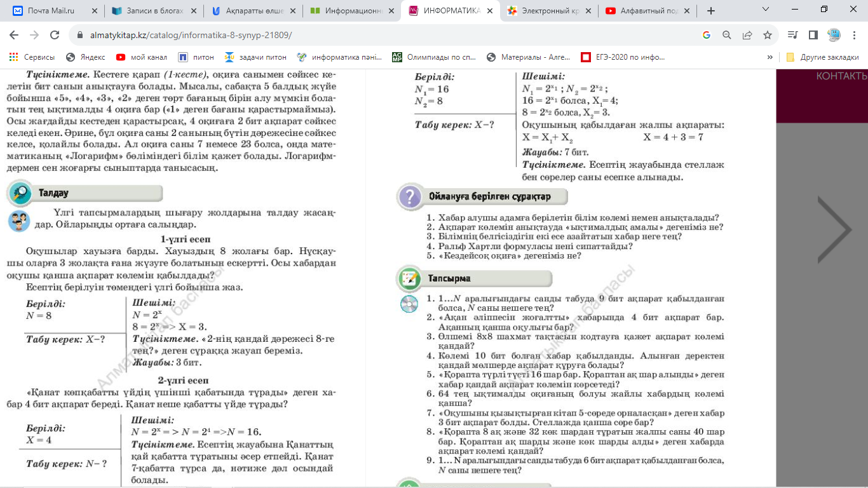
Task: Open the Сервисы apps bookmark
Action: (32, 57)
